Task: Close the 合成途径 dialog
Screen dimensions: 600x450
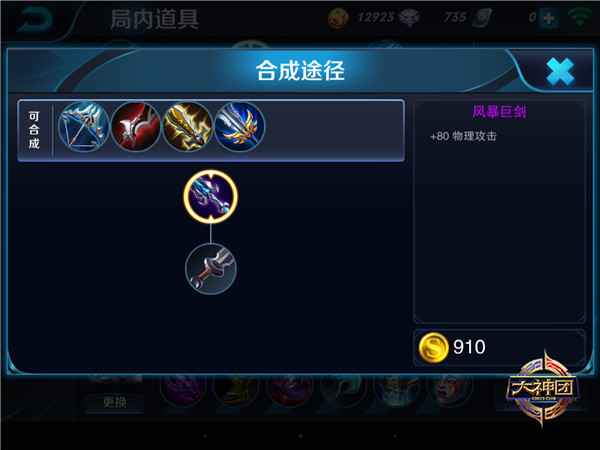Action: click(x=560, y=72)
